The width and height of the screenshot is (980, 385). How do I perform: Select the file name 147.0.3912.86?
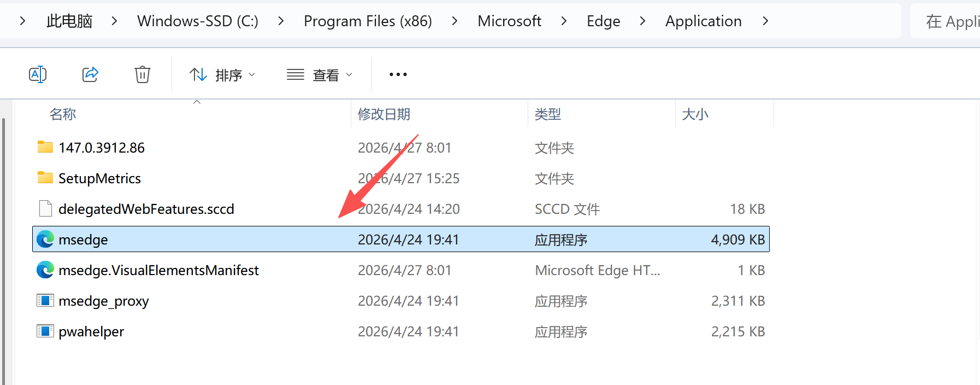click(x=102, y=148)
